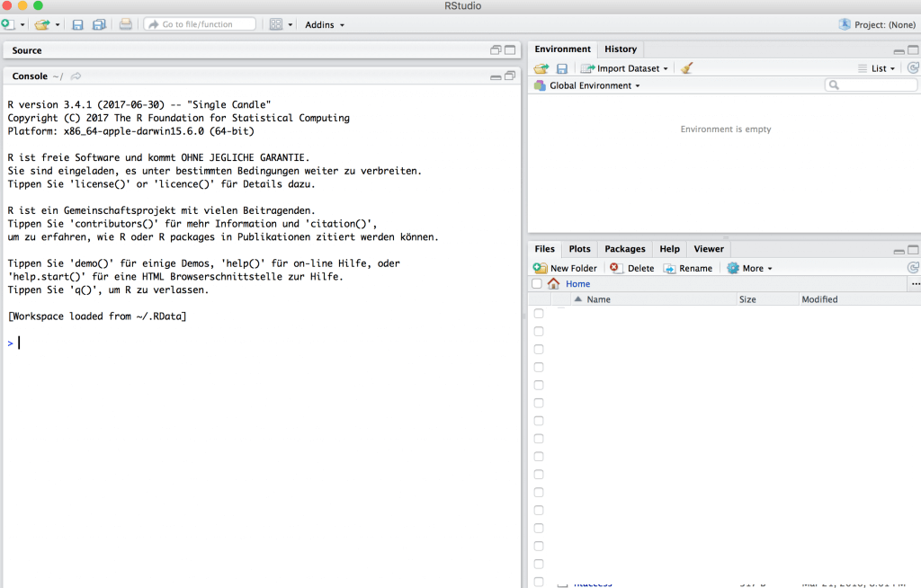Refresh the Files pane listing
Viewport: 921px width, 588px height.
(x=913, y=268)
